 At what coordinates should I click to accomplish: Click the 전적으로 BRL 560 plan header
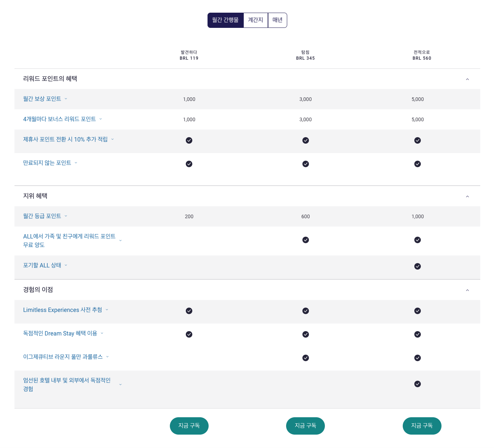422,55
